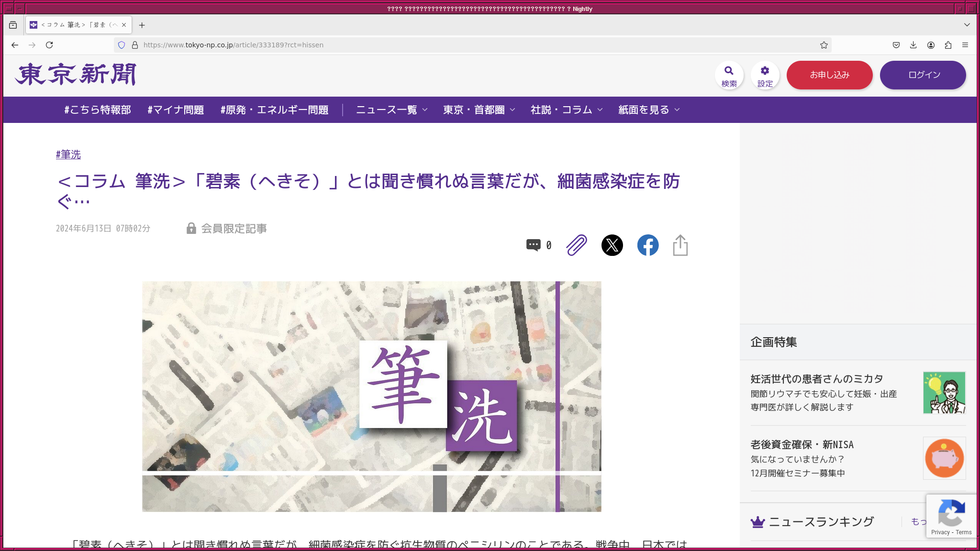Select the #こちら特報部 nav item
980x551 pixels.
point(98,110)
